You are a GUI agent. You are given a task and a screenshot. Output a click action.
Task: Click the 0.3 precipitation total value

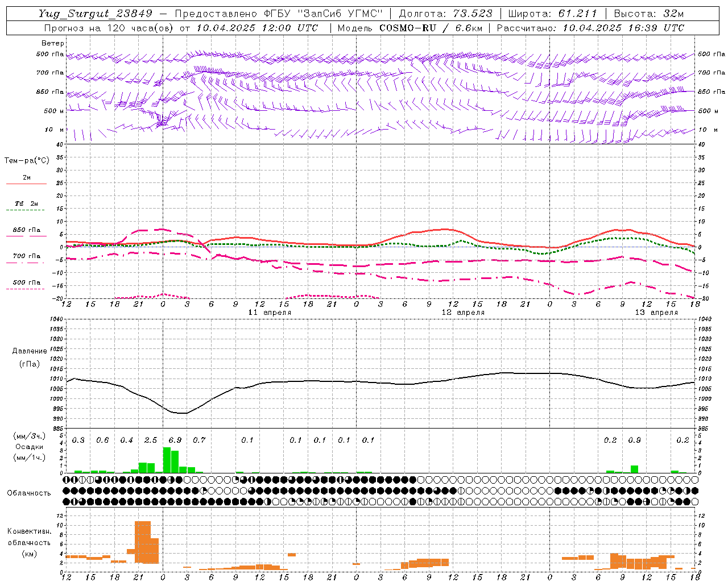click(78, 440)
